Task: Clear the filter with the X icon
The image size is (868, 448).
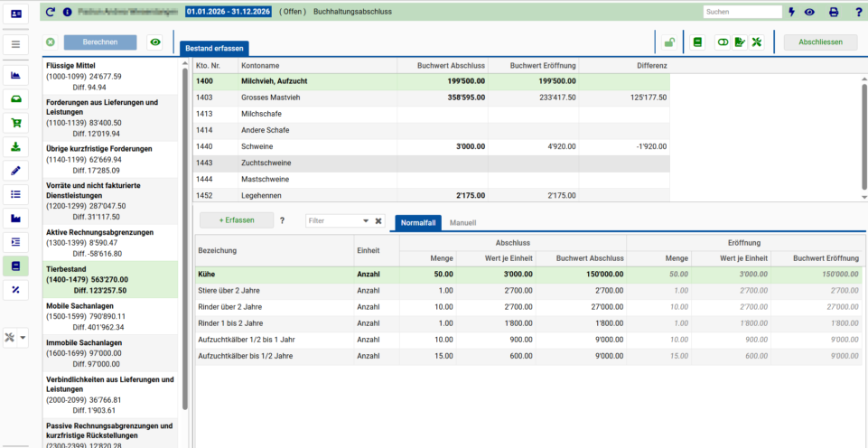Action: [378, 220]
